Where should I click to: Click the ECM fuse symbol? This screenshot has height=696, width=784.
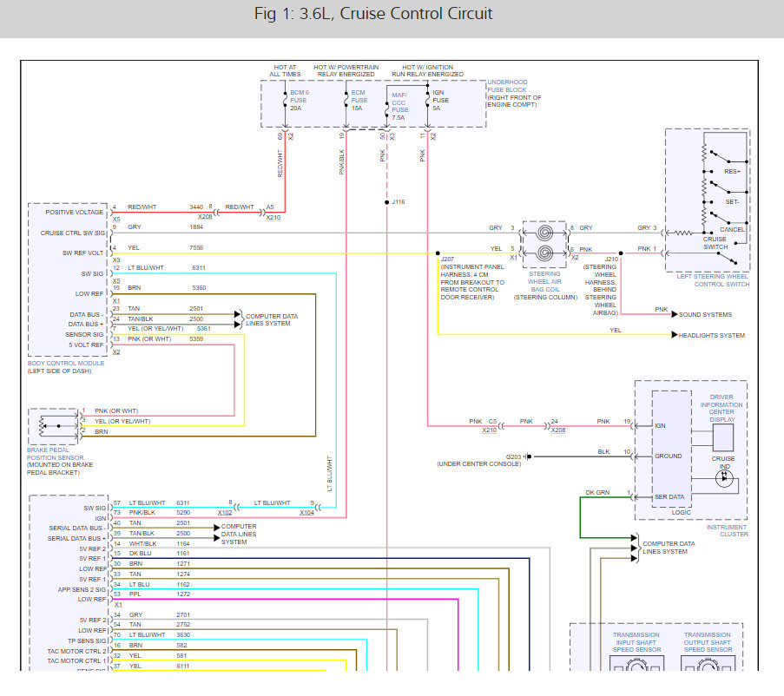pyautogui.click(x=346, y=99)
